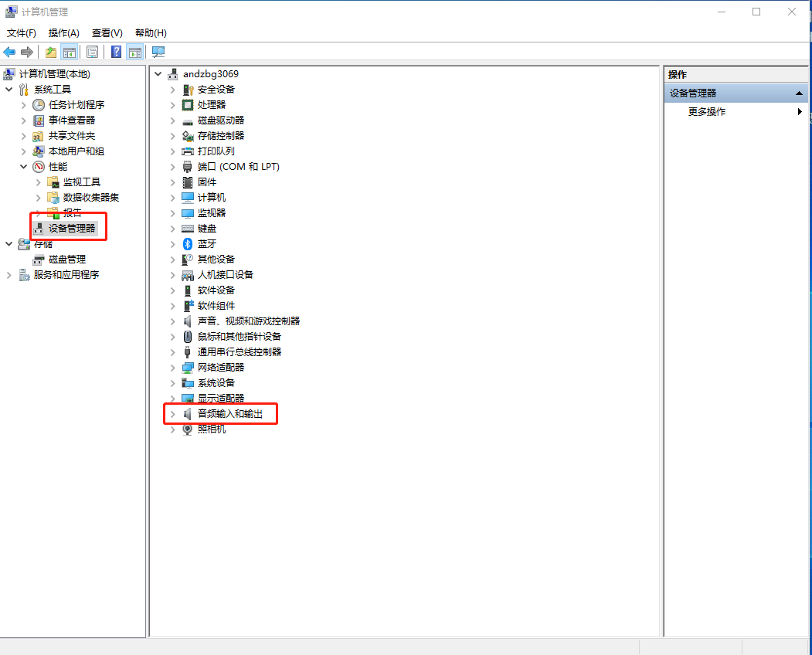Toggle the show/hide console tree button
Screen dimensions: 812x655
pos(70,52)
